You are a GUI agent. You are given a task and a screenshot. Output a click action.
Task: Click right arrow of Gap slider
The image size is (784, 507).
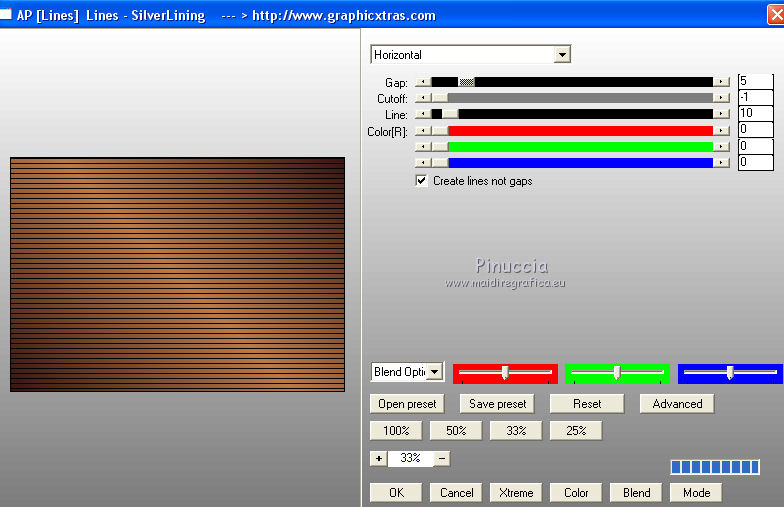(x=721, y=82)
